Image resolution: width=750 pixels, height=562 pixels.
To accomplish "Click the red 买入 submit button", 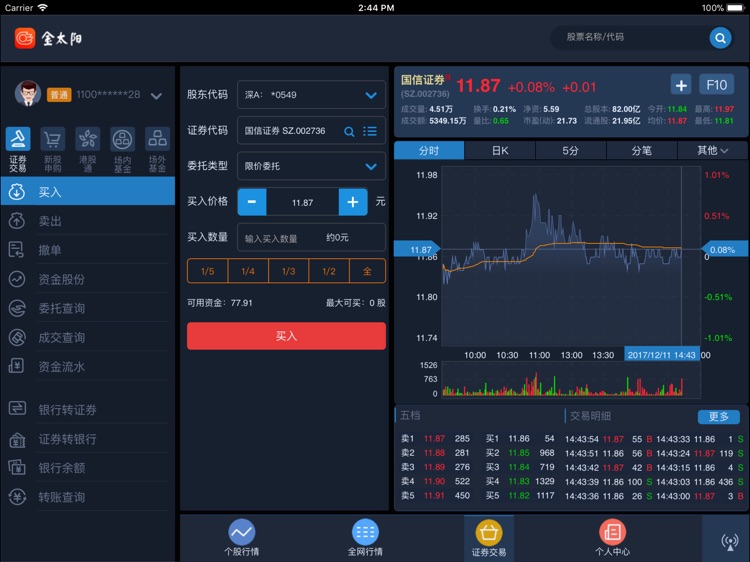I will click(x=287, y=336).
